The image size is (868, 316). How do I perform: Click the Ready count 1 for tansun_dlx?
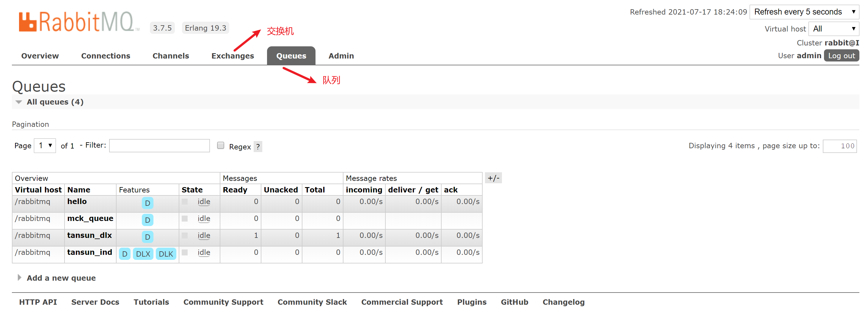click(x=256, y=235)
